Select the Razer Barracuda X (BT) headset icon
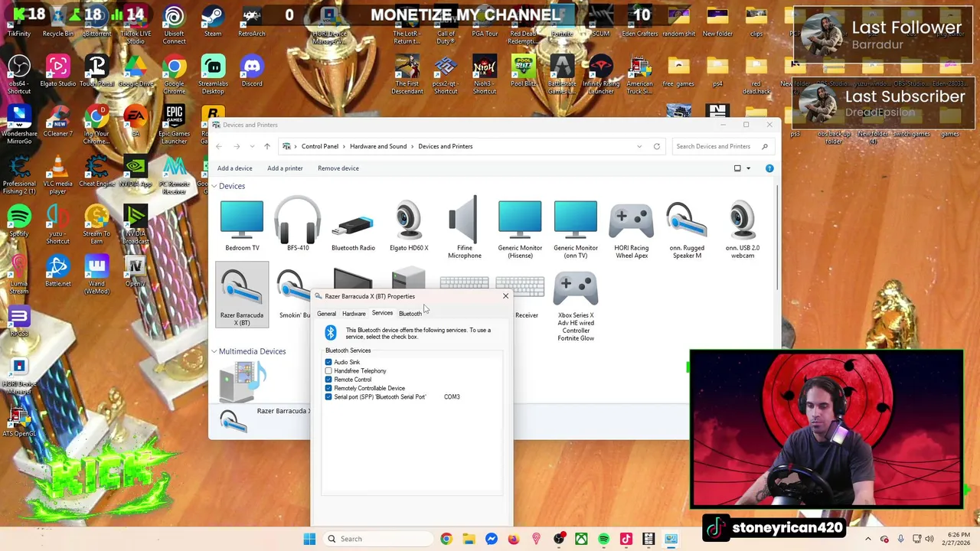The image size is (980, 551). tap(242, 295)
